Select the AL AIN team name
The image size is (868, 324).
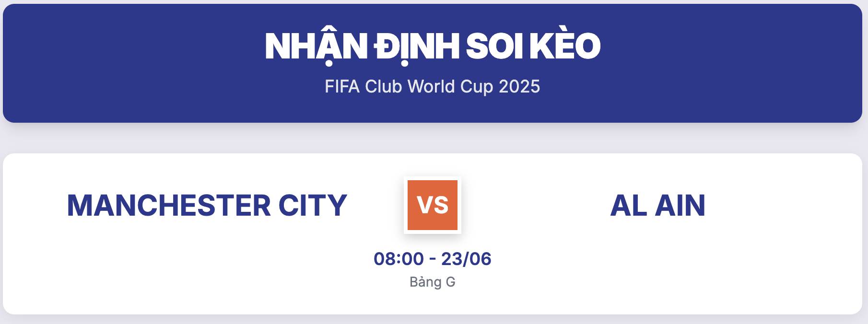pos(658,206)
